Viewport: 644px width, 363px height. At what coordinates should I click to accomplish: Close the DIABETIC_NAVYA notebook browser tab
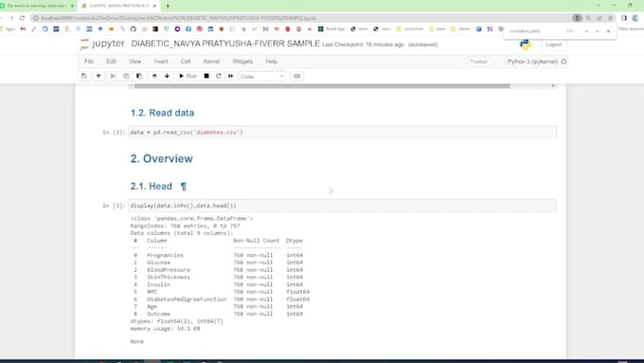pyautogui.click(x=154, y=6)
